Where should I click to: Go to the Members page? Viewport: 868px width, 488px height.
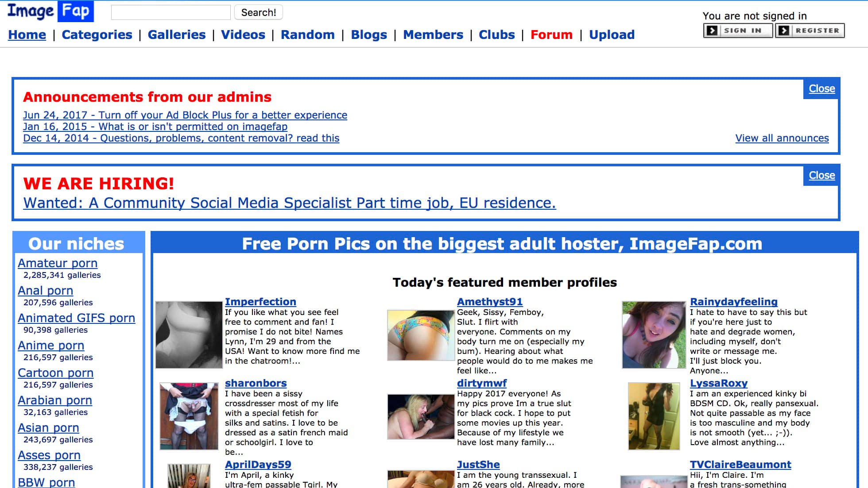(433, 35)
